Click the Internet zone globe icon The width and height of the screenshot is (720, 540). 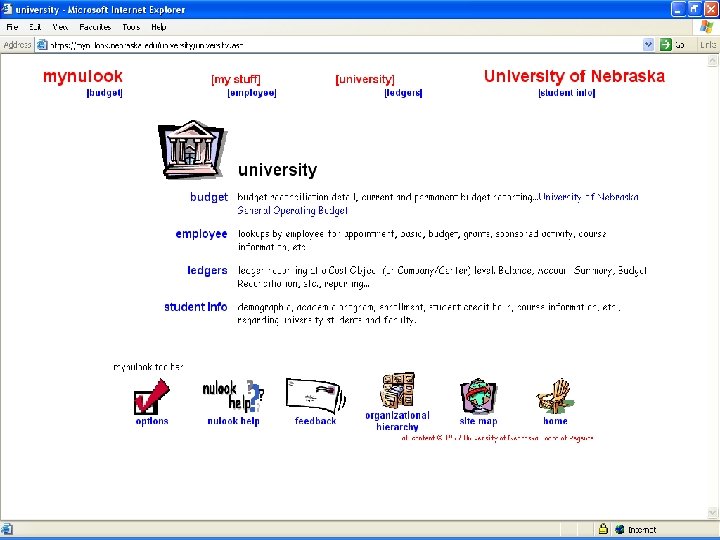pyautogui.click(x=619, y=529)
